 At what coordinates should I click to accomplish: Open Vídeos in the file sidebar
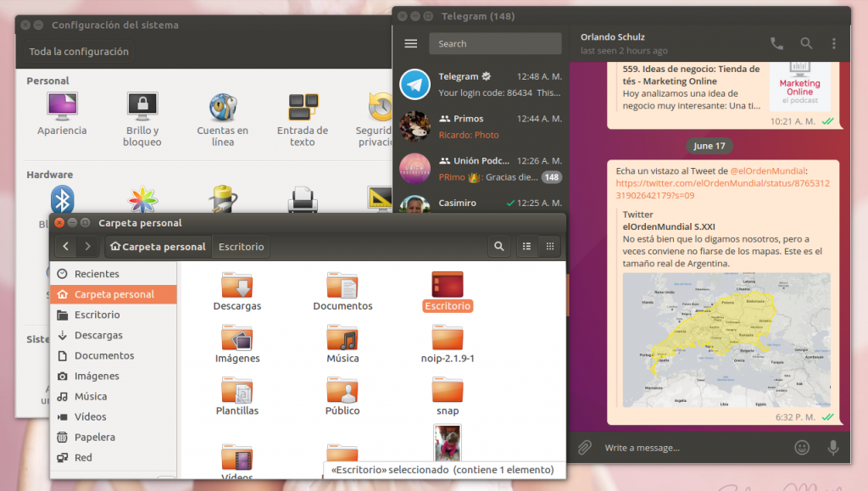[x=114, y=417]
